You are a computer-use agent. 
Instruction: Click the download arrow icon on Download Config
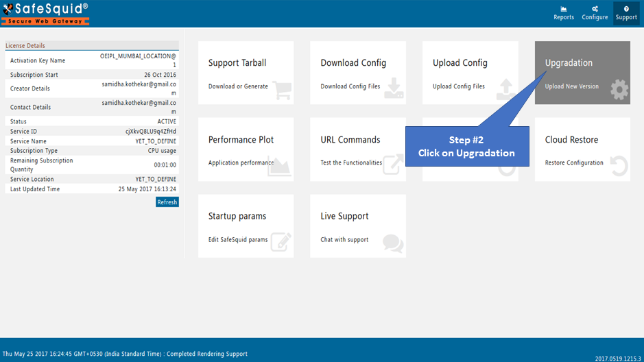394,88
